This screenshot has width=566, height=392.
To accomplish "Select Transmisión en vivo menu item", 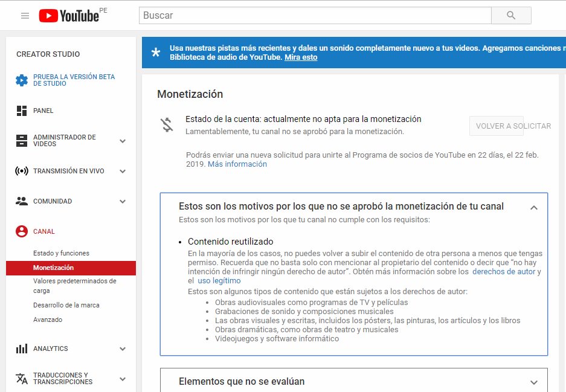I will click(x=69, y=171).
